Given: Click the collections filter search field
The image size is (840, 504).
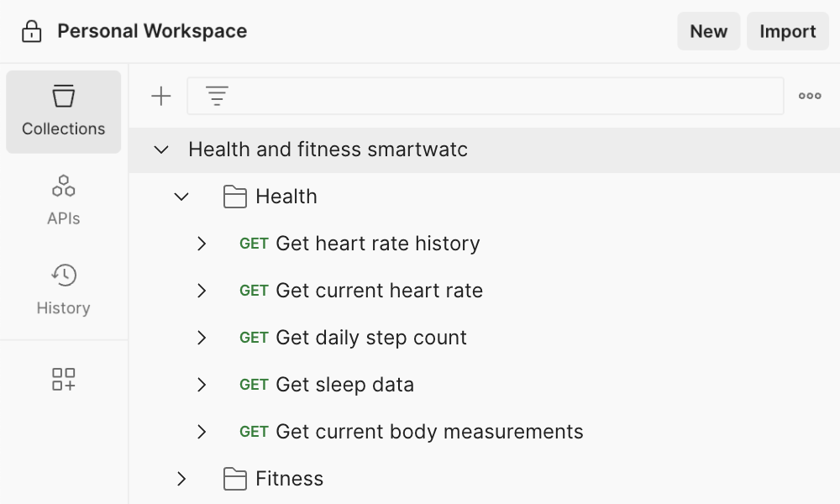Looking at the screenshot, I should tap(504, 97).
